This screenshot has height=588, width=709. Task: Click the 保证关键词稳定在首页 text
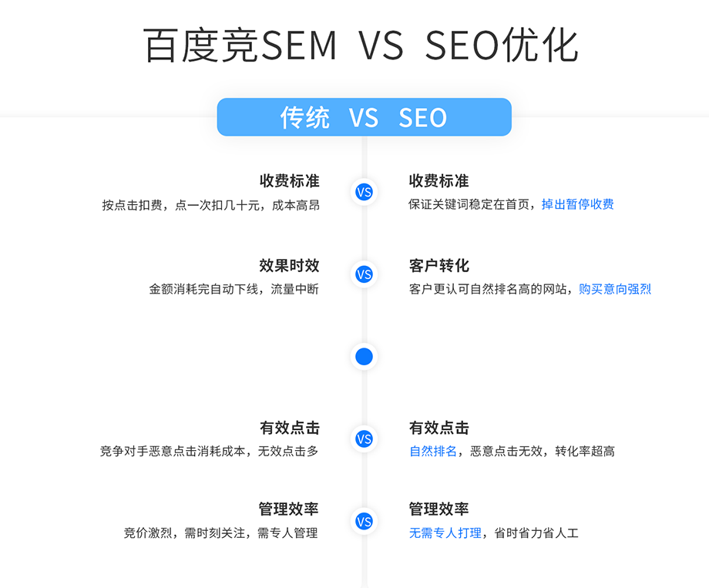tap(469, 204)
